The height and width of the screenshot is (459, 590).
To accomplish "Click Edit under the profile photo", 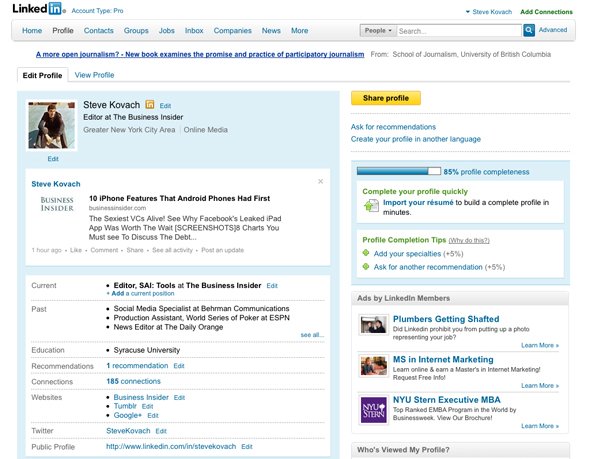I will [x=53, y=159].
